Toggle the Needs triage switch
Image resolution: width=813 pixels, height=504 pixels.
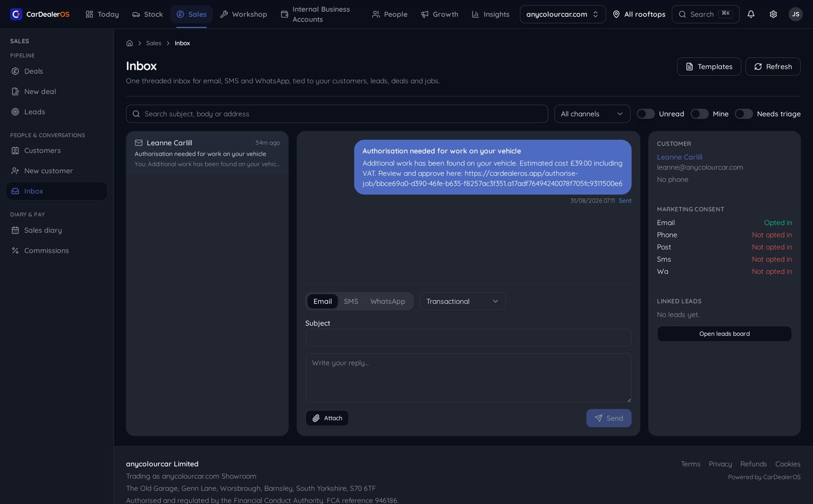click(x=744, y=114)
